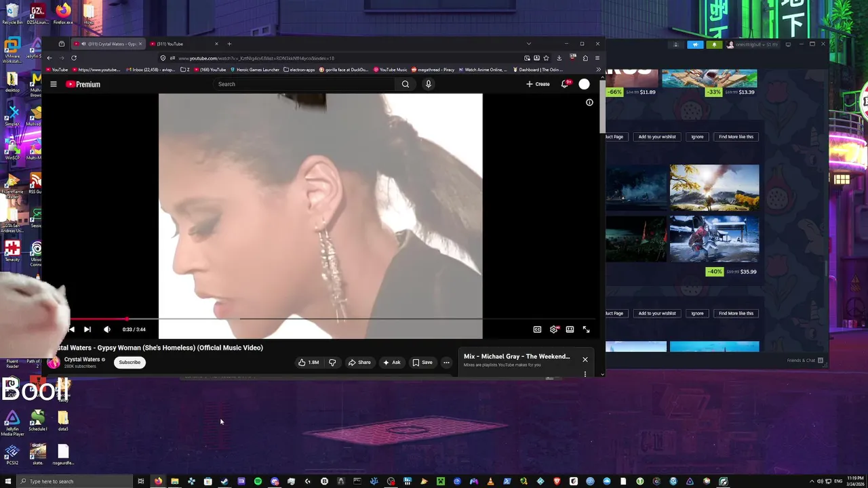This screenshot has width=868, height=488.
Task: Click the Ask button under the video
Action: pyautogui.click(x=391, y=363)
